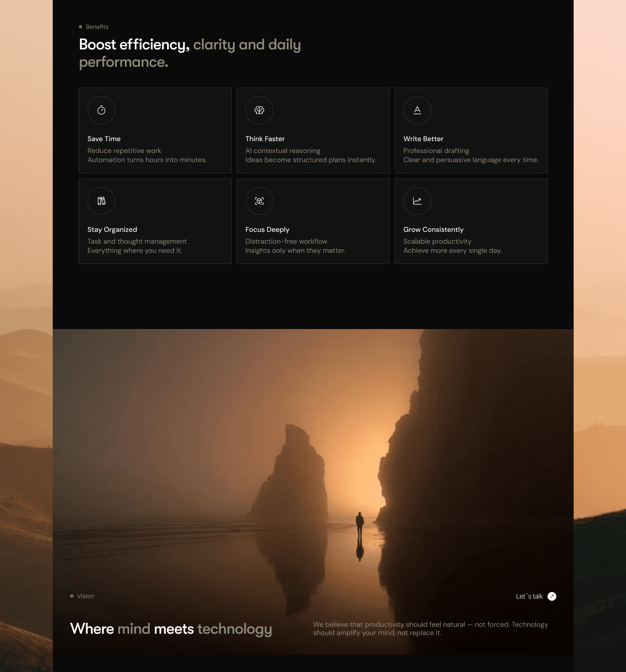
Task: Click the Grow Consistently card title
Action: click(434, 230)
